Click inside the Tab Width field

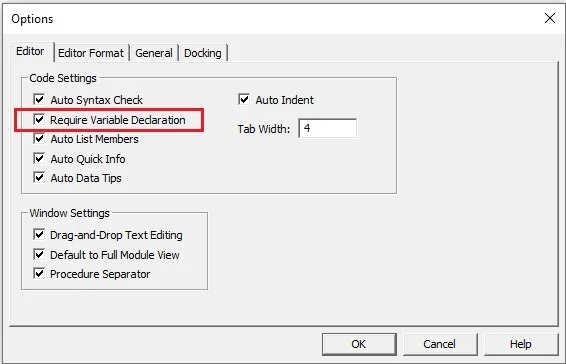click(x=327, y=128)
